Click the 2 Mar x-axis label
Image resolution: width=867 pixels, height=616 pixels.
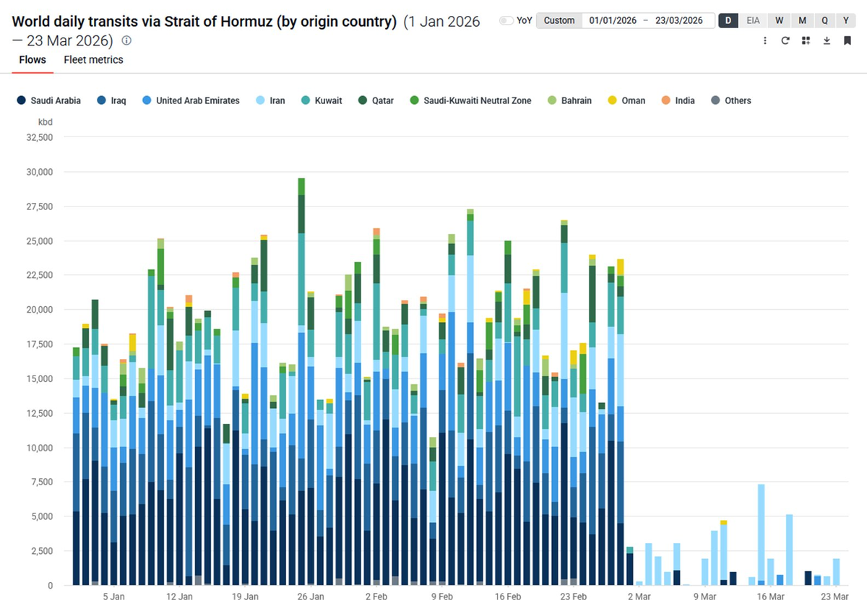click(639, 597)
